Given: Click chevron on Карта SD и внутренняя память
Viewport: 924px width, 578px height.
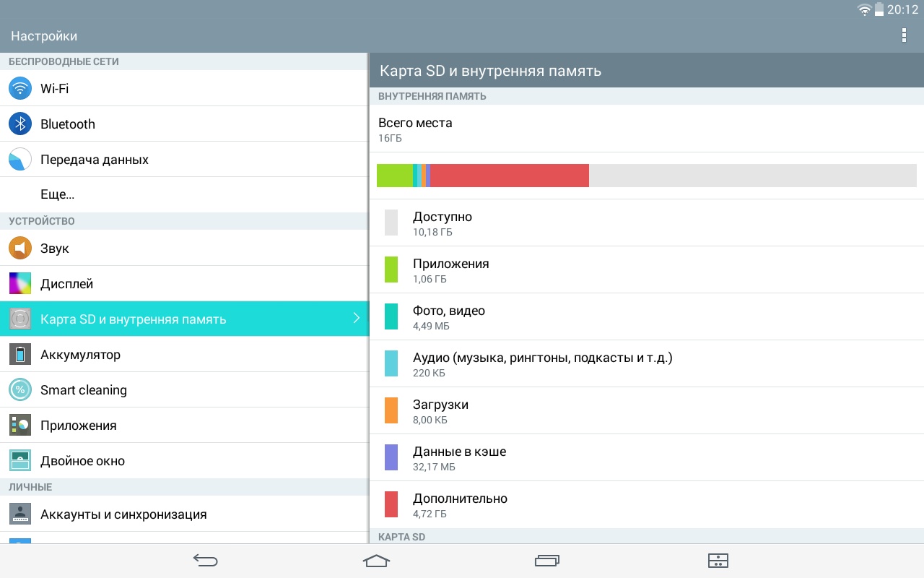Looking at the screenshot, I should pos(356,319).
